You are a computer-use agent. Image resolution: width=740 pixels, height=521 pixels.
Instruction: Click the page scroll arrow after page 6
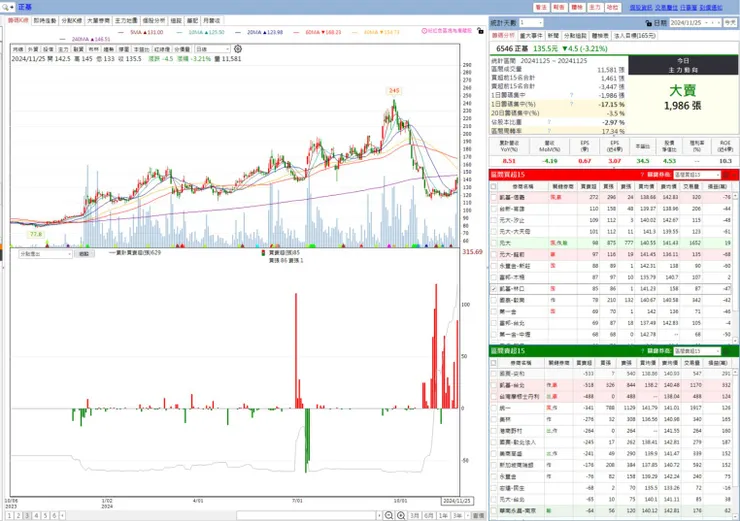[x=62, y=516]
